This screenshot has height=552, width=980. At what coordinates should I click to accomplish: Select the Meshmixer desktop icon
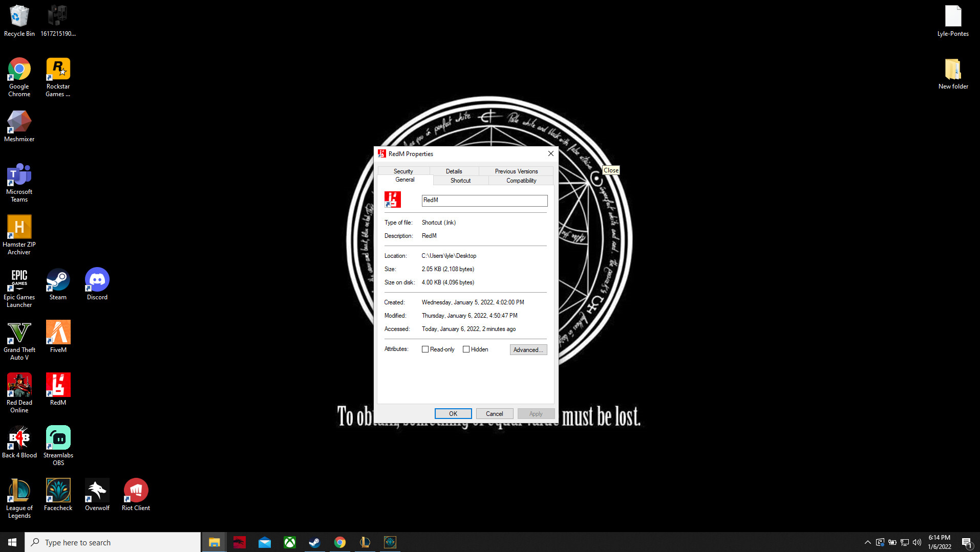(19, 126)
